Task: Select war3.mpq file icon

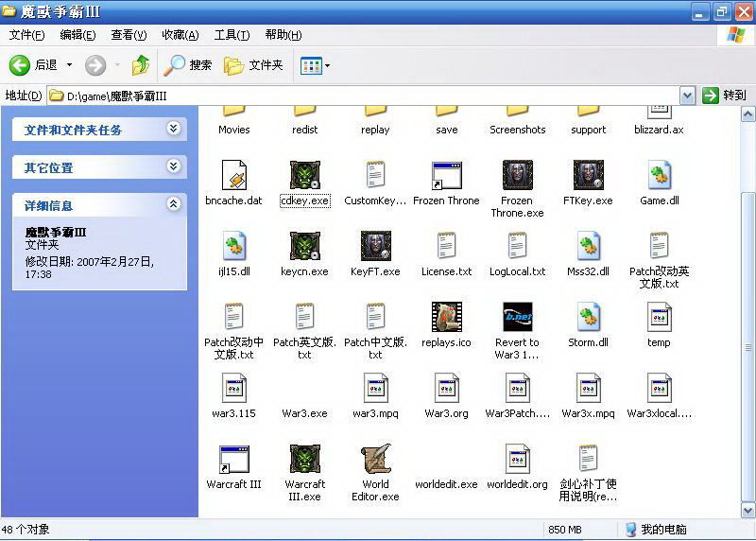Action: (375, 388)
